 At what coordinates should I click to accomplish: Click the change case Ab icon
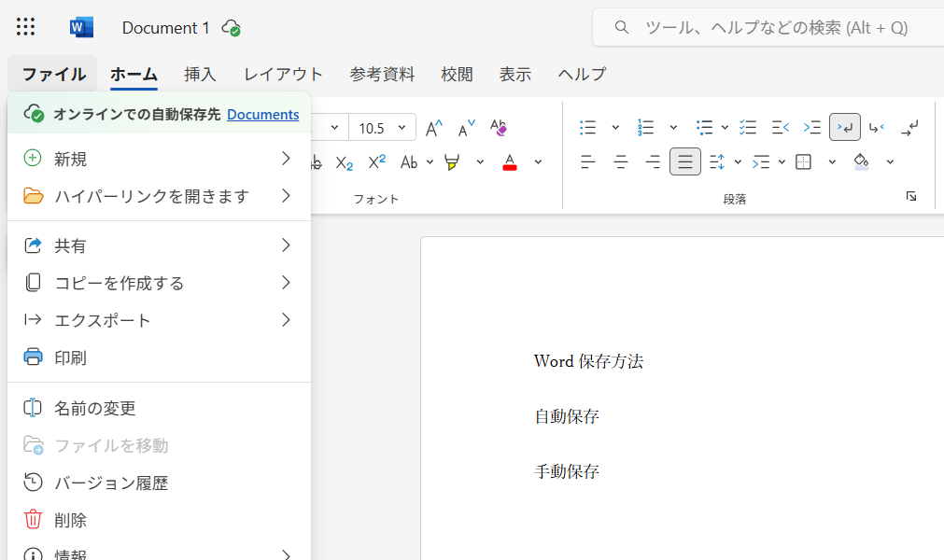coord(409,162)
